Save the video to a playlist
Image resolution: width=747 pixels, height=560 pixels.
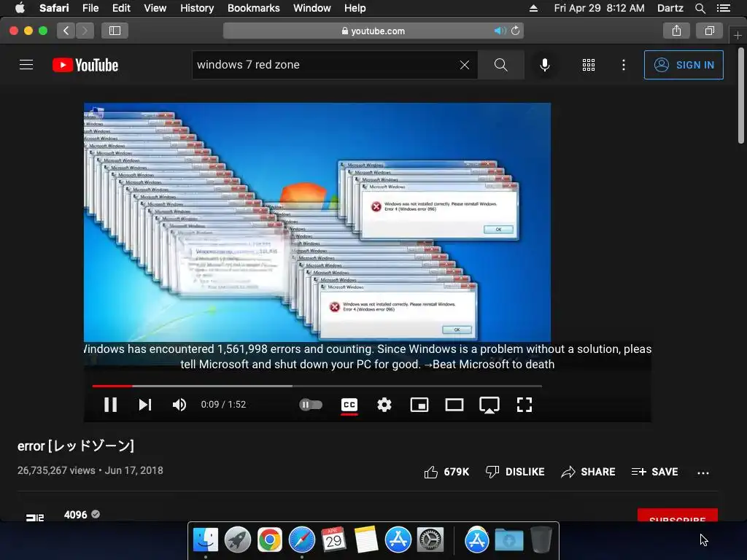[x=654, y=472]
